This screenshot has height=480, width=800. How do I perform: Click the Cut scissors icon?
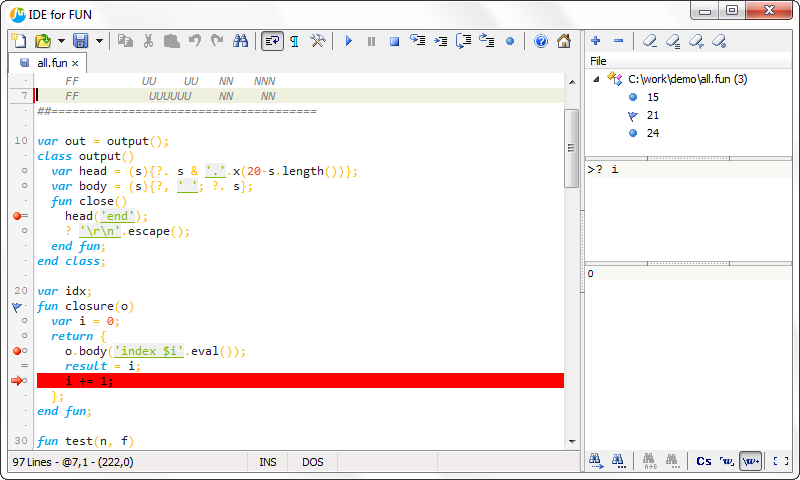click(148, 41)
